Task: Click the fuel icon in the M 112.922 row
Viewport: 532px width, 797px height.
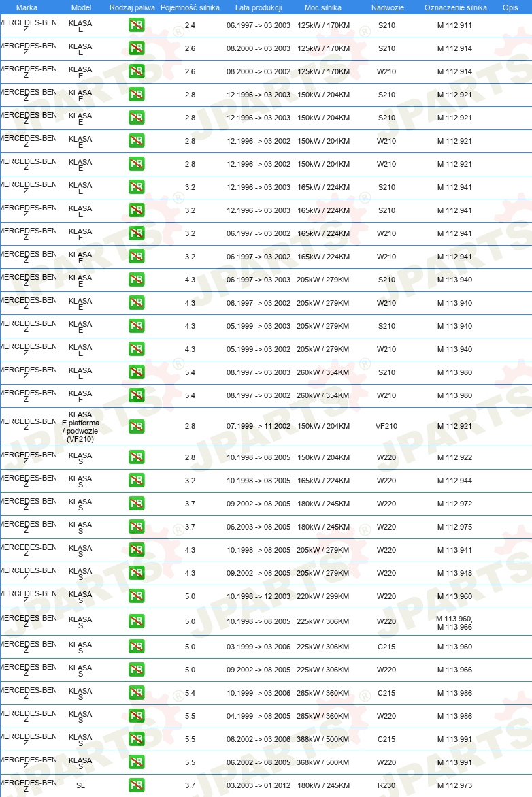Action: tap(136, 457)
